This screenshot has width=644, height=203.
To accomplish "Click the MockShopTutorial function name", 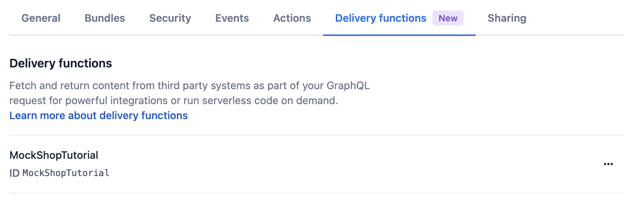I will [x=54, y=155].
